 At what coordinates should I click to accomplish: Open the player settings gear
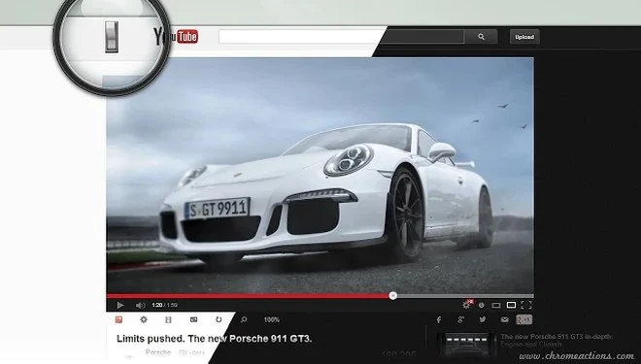(x=466, y=305)
